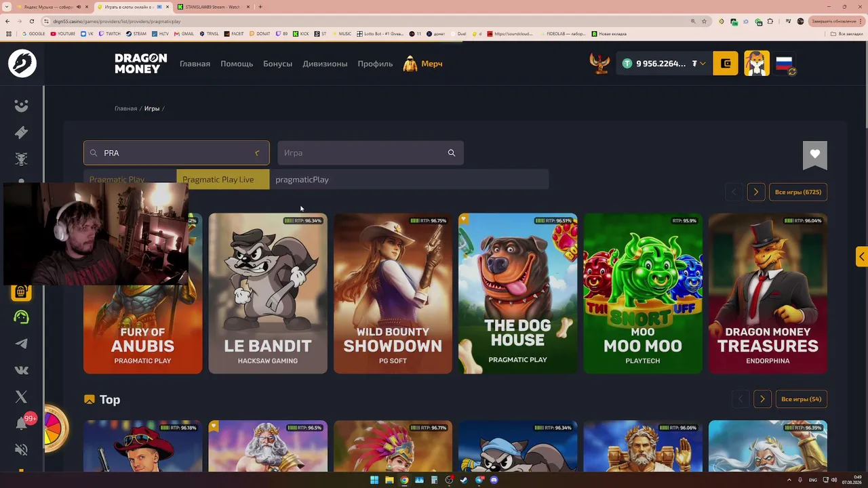Open the yellow slot basket sidebar icon
The height and width of the screenshot is (488, 868).
(x=21, y=291)
